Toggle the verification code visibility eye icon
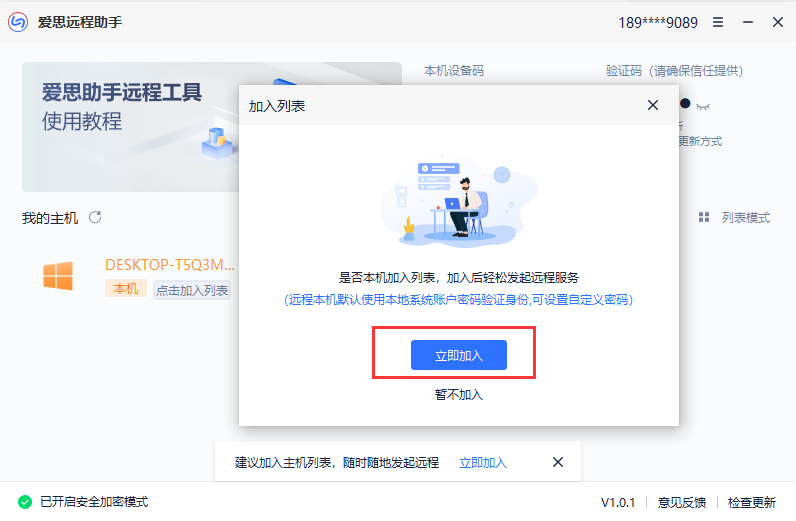 point(703,106)
